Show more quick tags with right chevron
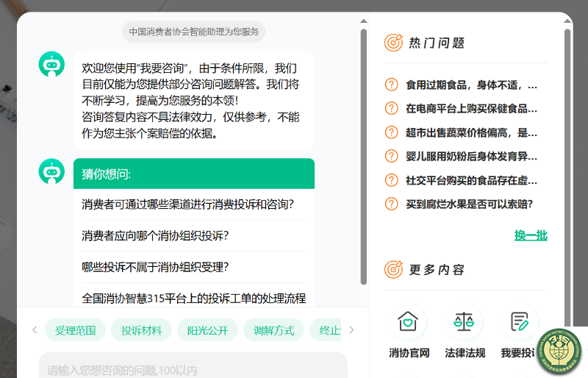The height and width of the screenshot is (378, 588). pyautogui.click(x=351, y=330)
